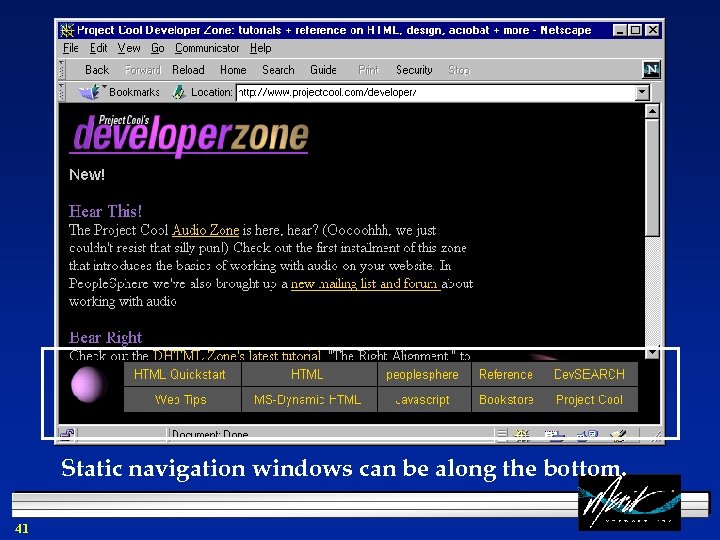Open Mailbox from component bar icon
720x540 pixels.
[x=553, y=434]
